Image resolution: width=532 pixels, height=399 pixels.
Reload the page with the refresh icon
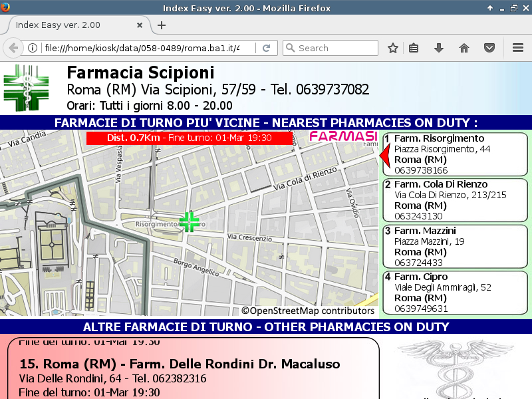(x=266, y=48)
